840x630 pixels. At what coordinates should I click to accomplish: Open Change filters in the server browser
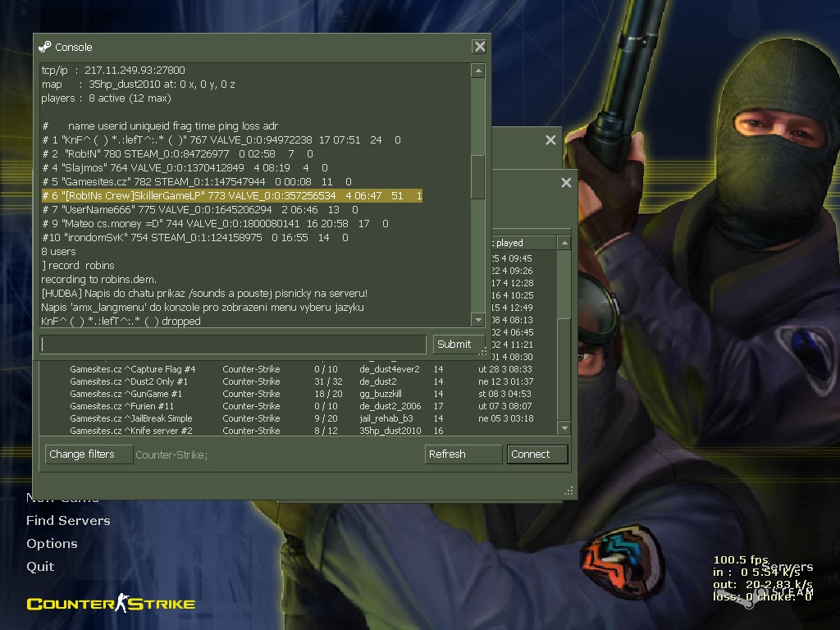click(89, 454)
